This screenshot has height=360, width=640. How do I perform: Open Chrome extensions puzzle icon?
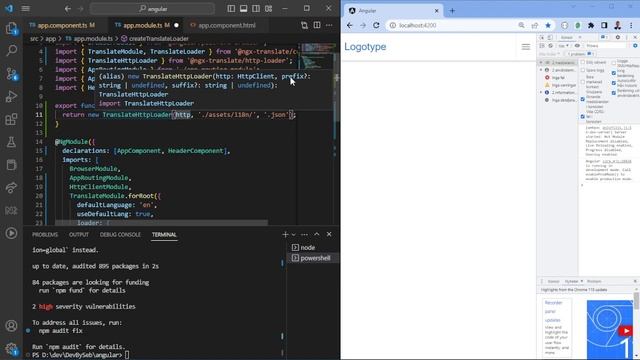(591, 25)
